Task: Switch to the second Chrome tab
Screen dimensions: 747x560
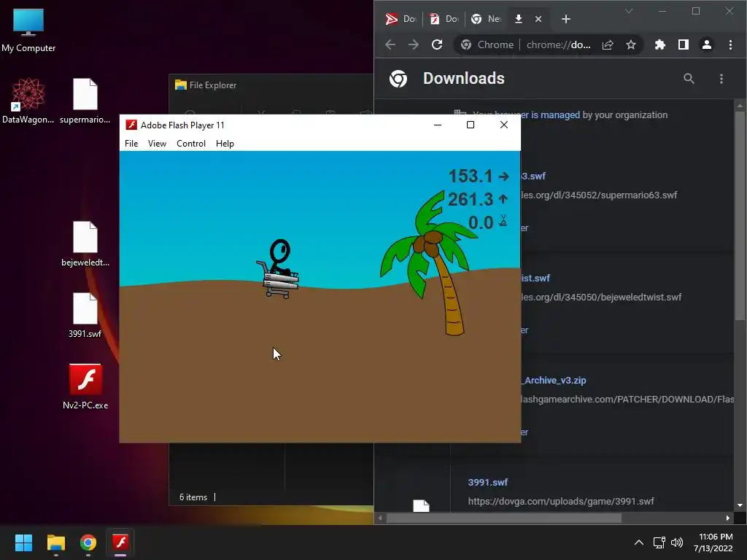Action: (444, 18)
